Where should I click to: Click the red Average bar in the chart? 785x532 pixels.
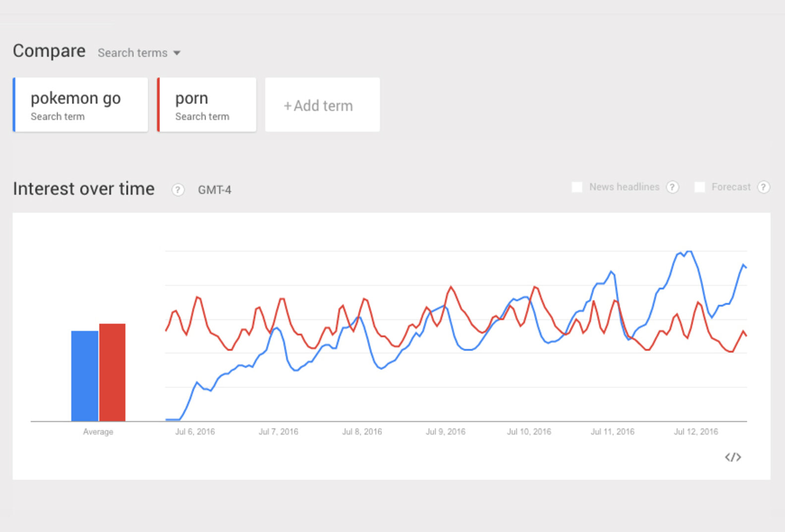(112, 372)
